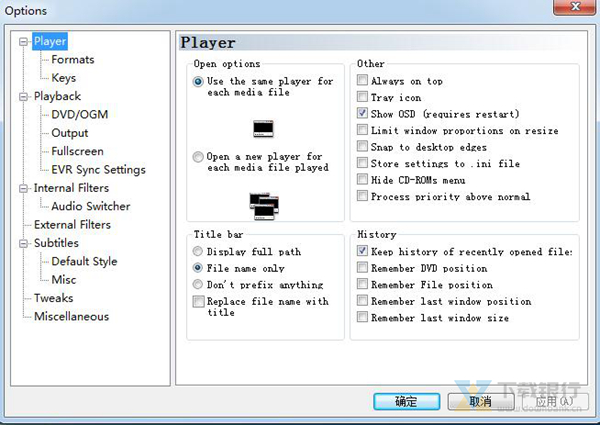Image resolution: width=600 pixels, height=425 pixels.
Task: Enable Remember last window position
Action: point(362,300)
